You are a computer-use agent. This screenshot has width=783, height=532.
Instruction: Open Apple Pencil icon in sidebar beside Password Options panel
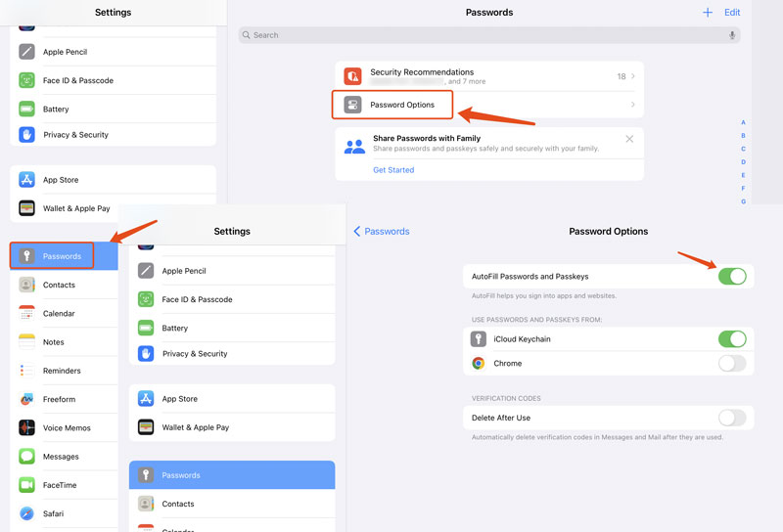pos(146,271)
